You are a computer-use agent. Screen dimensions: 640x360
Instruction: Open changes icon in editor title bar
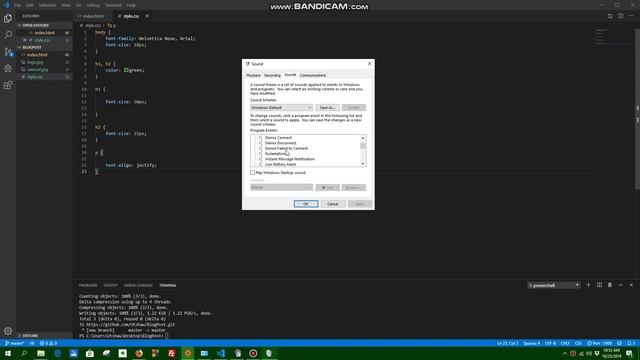pos(610,16)
